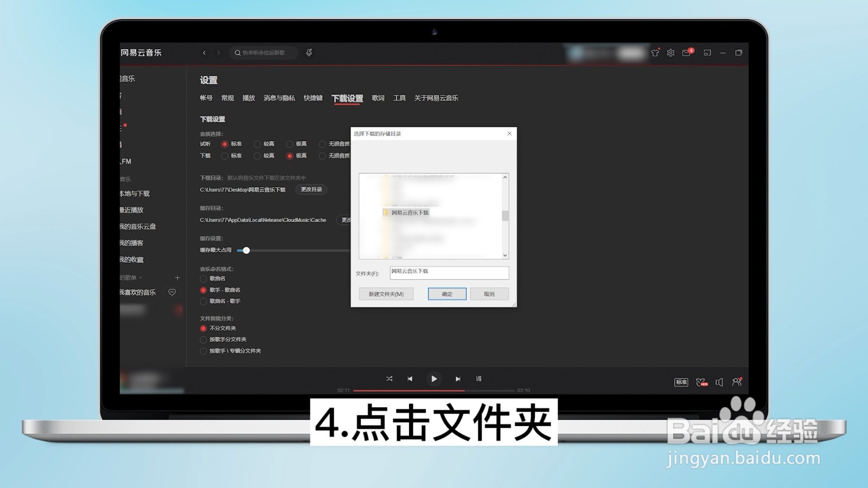Click the folder list scrollbar down arrow
The image size is (868, 488).
505,255
